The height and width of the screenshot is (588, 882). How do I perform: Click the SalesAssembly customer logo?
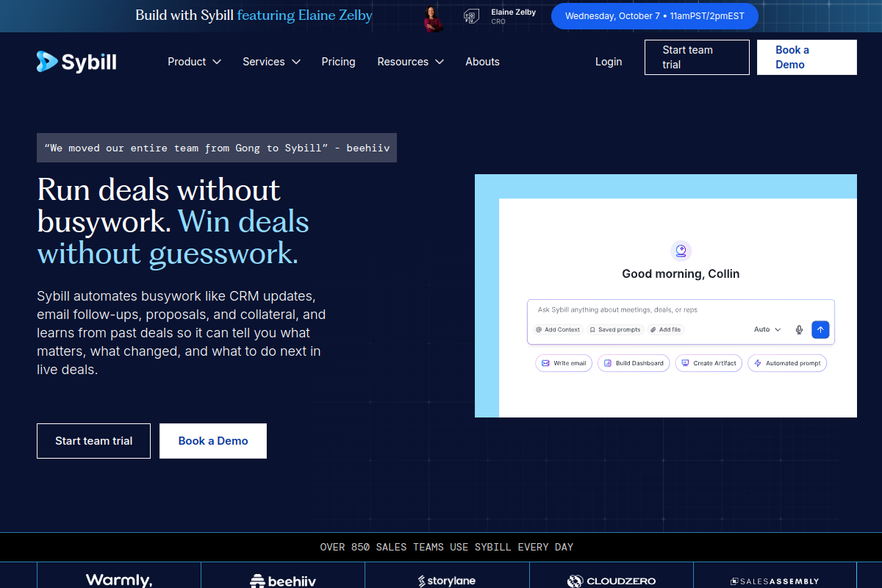[775, 581]
